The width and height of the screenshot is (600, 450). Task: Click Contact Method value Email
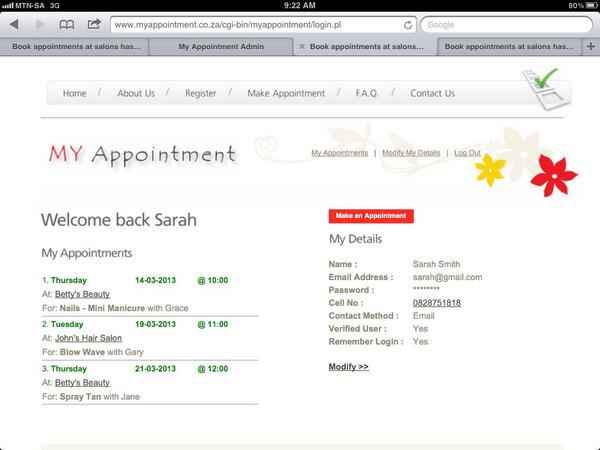[x=423, y=316]
